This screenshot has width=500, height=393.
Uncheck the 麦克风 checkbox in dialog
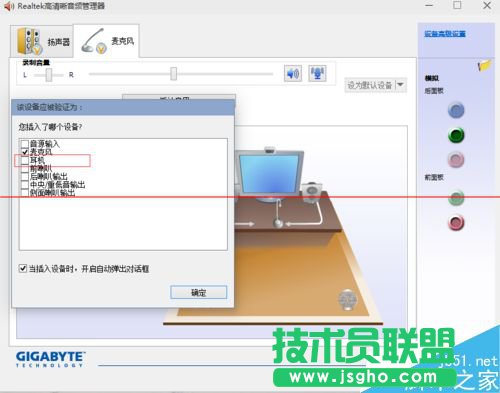25,152
